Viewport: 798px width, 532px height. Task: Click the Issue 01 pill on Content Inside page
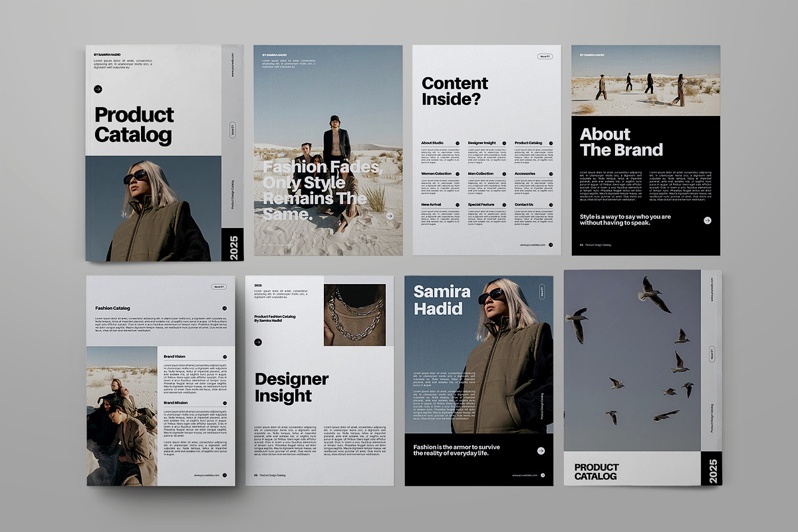click(x=546, y=57)
